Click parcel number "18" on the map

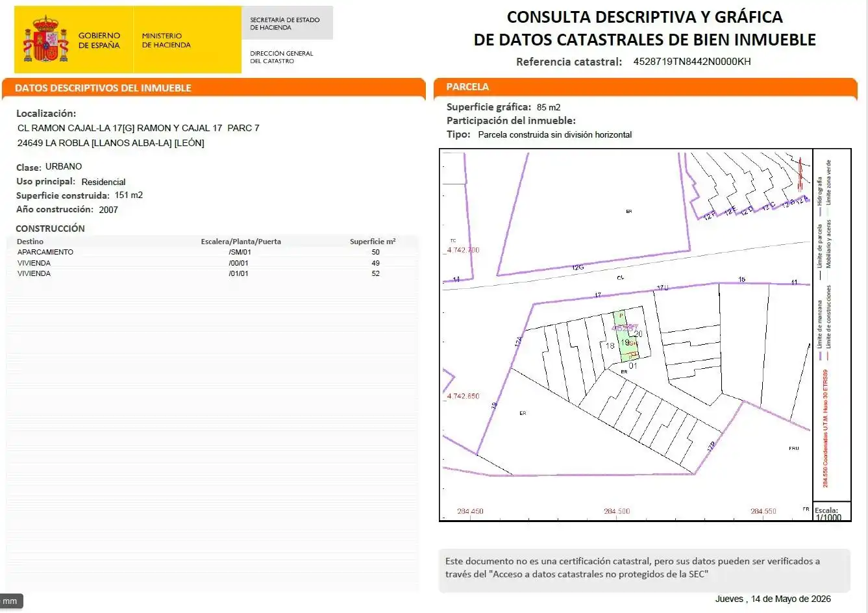tap(610, 345)
